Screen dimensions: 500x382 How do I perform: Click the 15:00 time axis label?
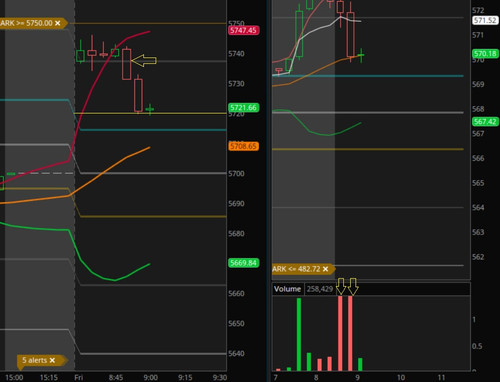(14, 377)
